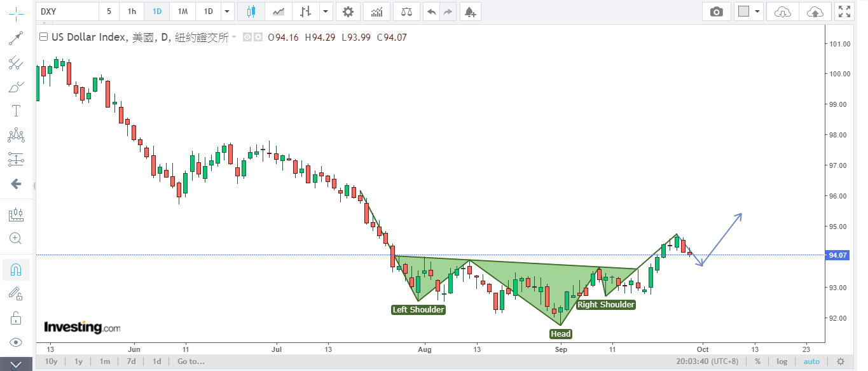
Task: Click the 94.07 current price label
Action: 839,255
